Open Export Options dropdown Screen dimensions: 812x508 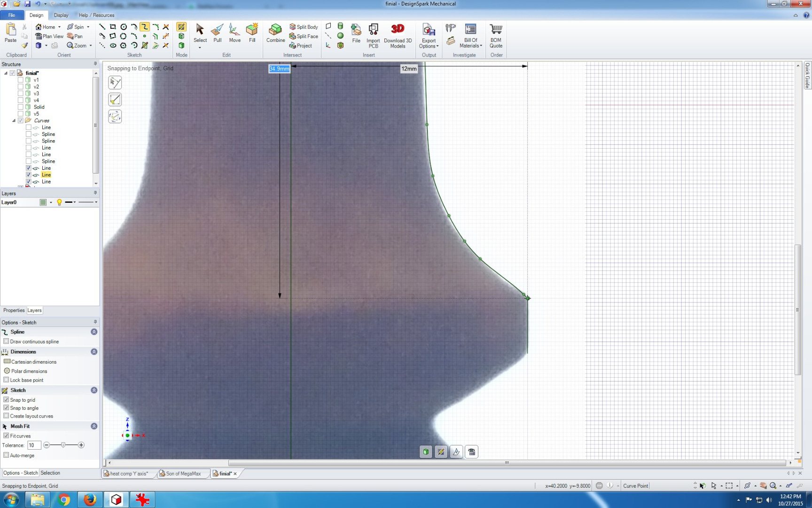tap(429, 43)
